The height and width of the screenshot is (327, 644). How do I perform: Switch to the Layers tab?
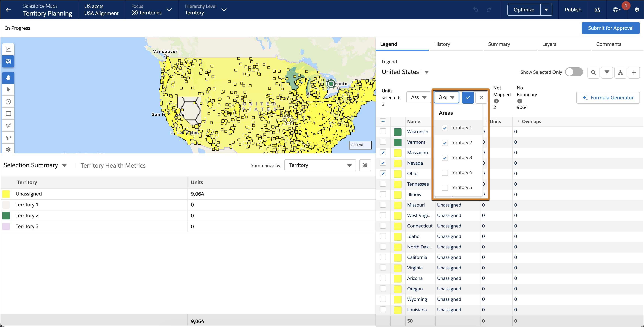pos(549,44)
